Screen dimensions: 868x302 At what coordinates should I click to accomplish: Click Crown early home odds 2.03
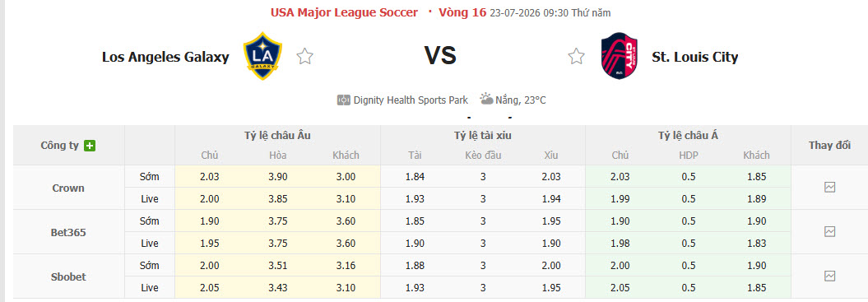pos(210,177)
